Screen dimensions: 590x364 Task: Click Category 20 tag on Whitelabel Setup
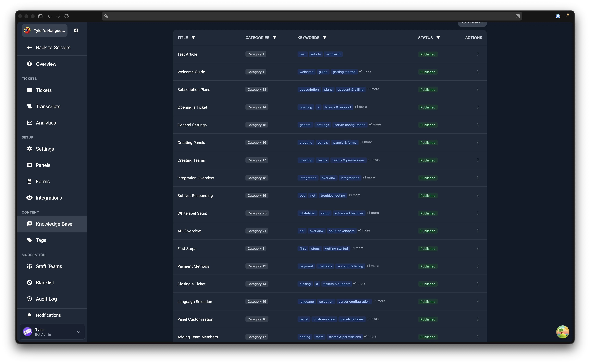[x=257, y=213]
